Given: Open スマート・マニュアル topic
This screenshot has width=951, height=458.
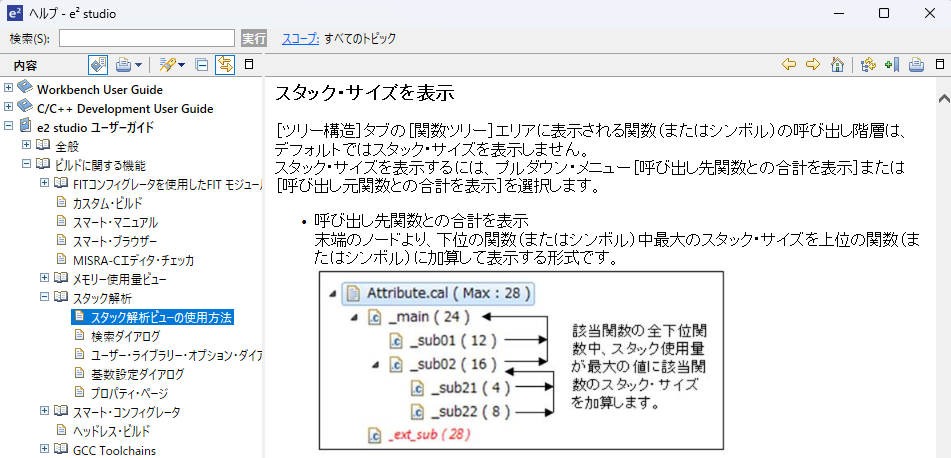Looking at the screenshot, I should pyautogui.click(x=115, y=223).
